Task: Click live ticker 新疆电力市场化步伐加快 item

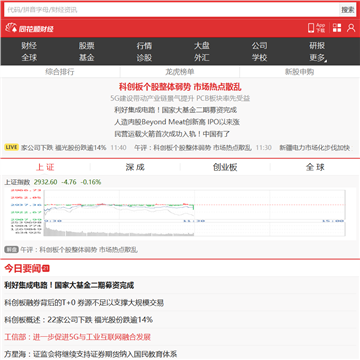Action: [314, 147]
